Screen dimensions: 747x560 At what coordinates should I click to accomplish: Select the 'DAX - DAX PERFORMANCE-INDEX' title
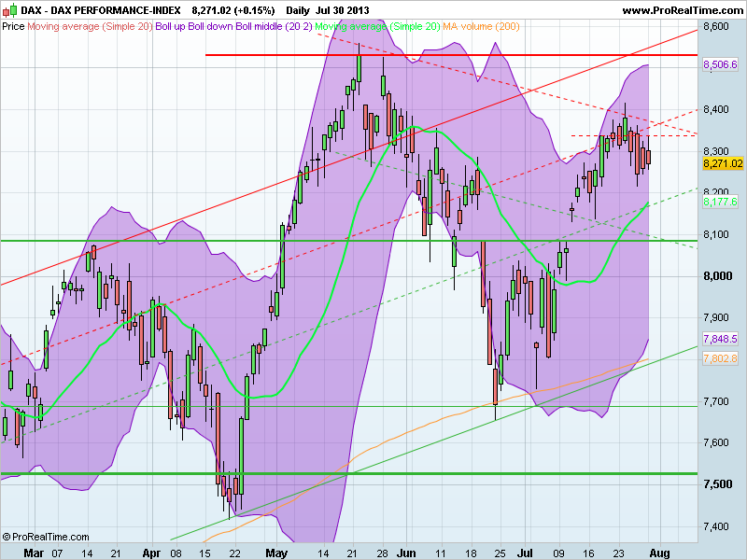coord(101,10)
